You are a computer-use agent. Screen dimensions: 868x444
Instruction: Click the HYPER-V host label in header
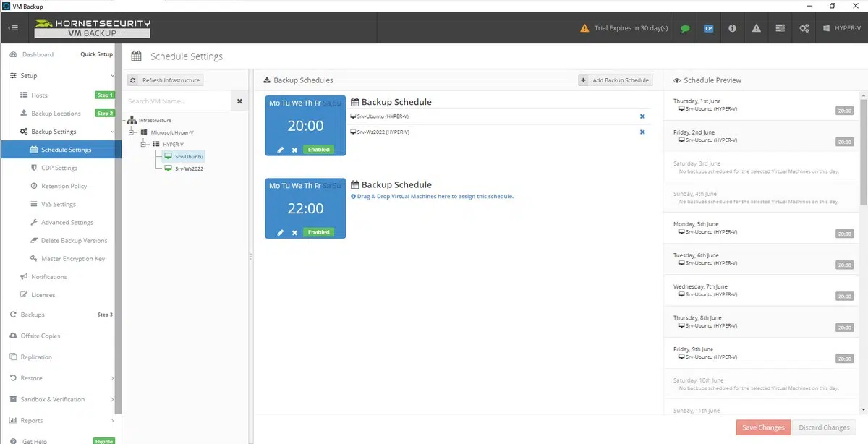coord(842,28)
